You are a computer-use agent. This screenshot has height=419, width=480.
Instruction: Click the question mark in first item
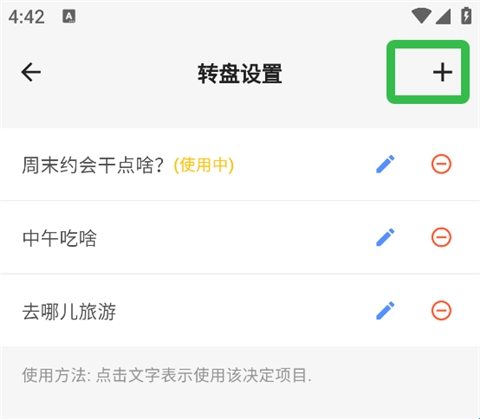[159, 165]
